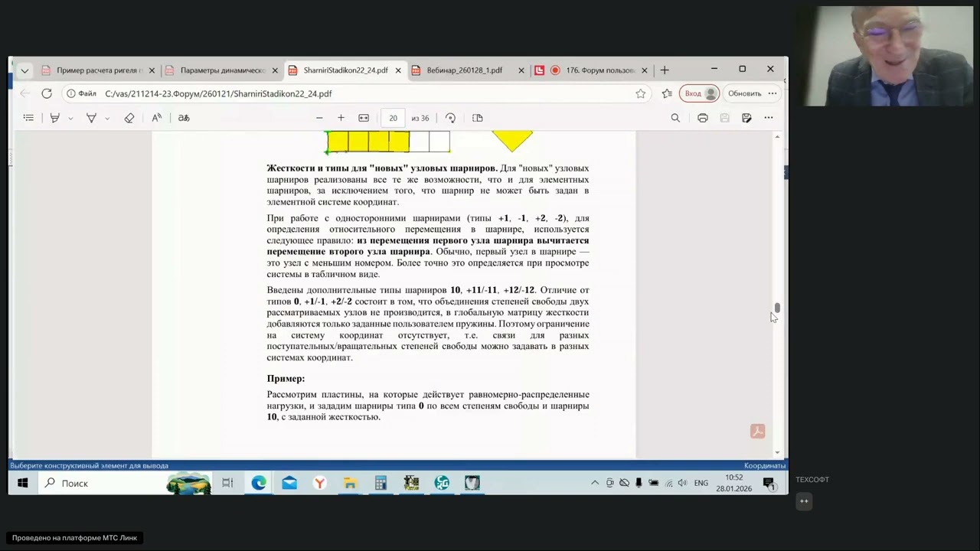Open Yandex Browser from the taskbar

pyautogui.click(x=319, y=483)
